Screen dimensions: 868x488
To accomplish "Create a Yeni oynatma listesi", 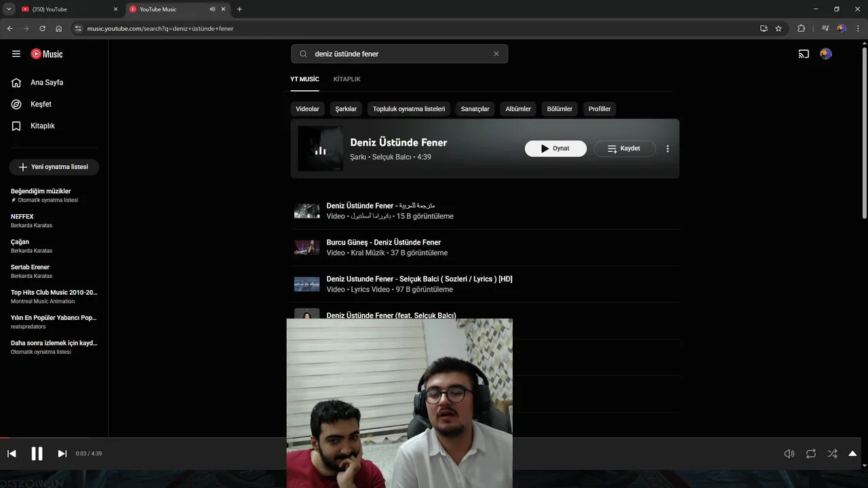I will [54, 167].
